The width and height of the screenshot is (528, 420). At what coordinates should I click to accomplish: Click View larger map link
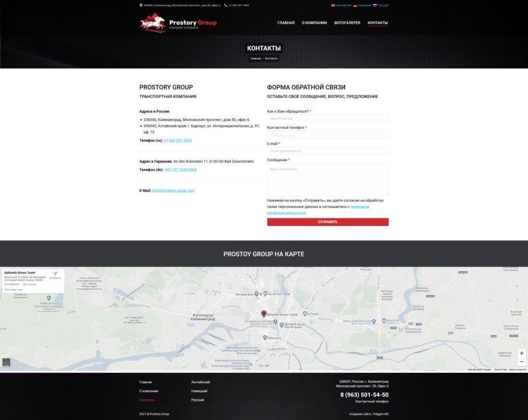(13, 289)
